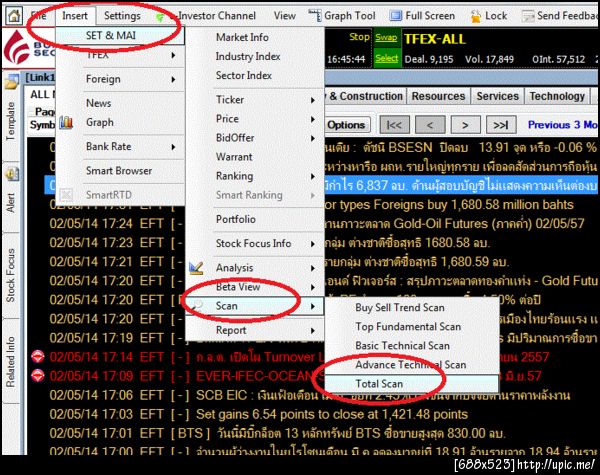Click the Alert sidebar icon
Image resolution: width=600 pixels, height=475 pixels.
pos(11,175)
